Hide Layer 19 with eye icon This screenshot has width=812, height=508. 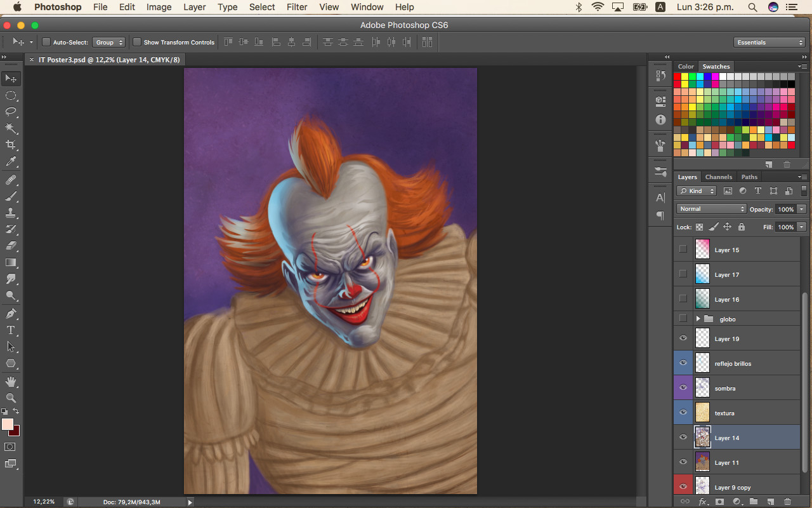point(683,338)
